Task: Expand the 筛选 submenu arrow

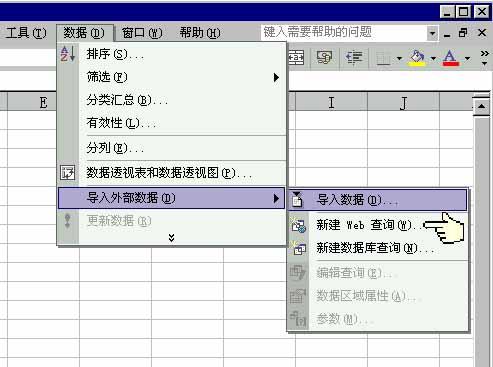Action: [x=276, y=77]
